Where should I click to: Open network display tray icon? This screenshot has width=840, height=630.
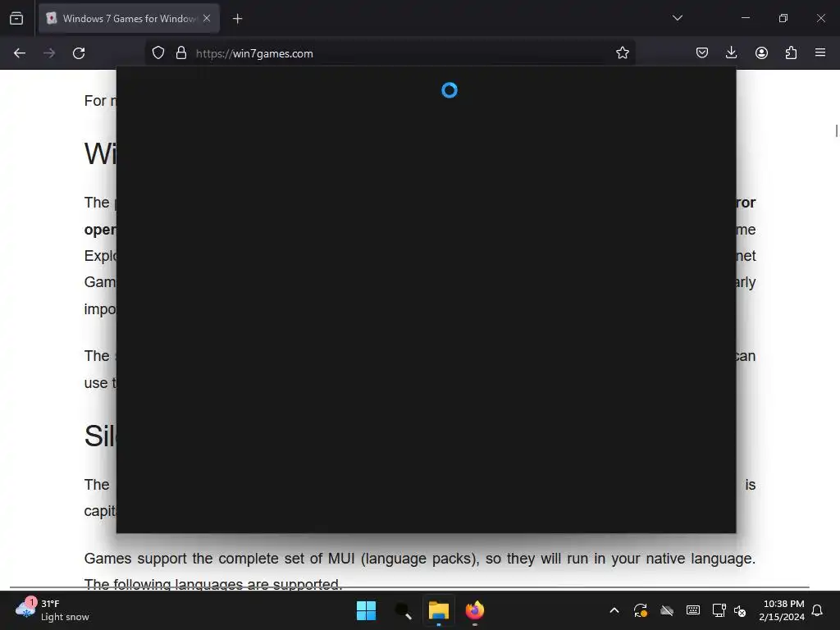719,610
